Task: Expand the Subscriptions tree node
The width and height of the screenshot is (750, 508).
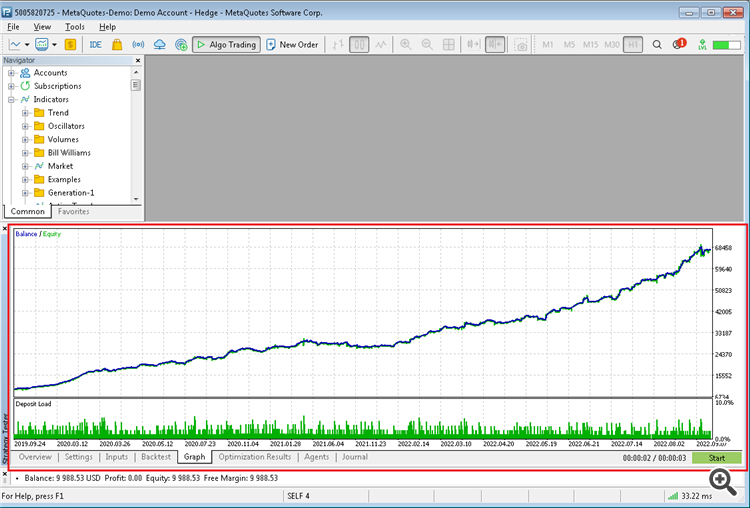Action: [x=11, y=86]
